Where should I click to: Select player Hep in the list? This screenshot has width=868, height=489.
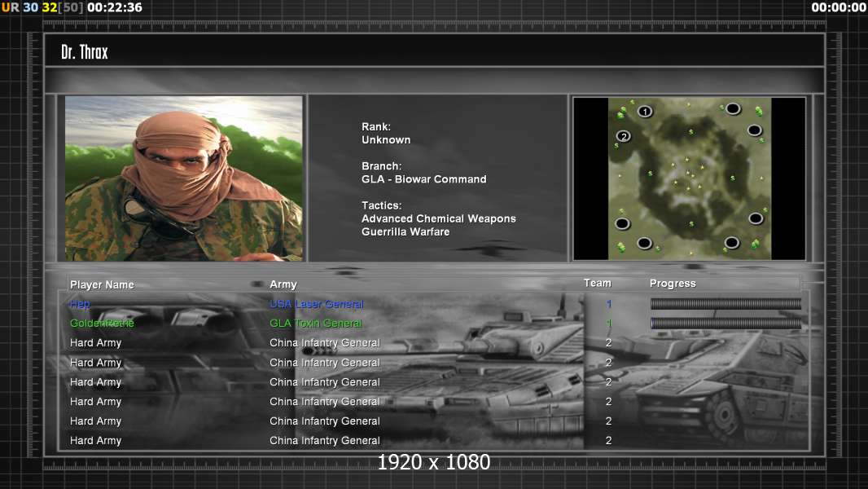pyautogui.click(x=80, y=304)
